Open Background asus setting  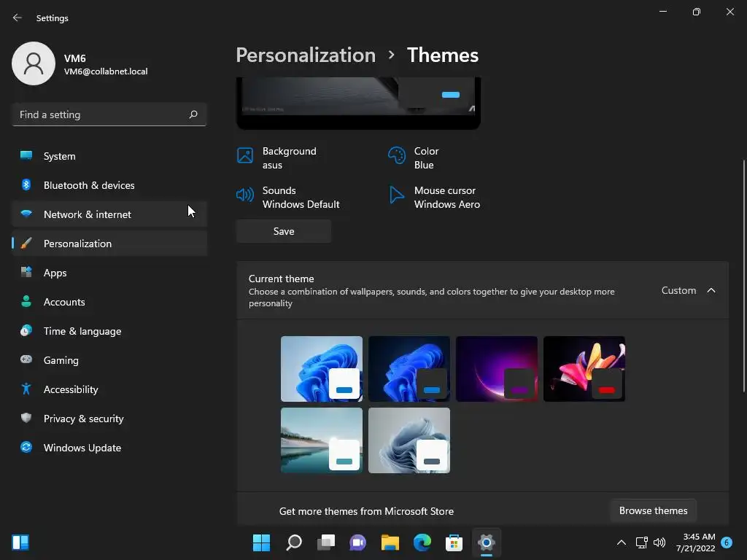289,157
